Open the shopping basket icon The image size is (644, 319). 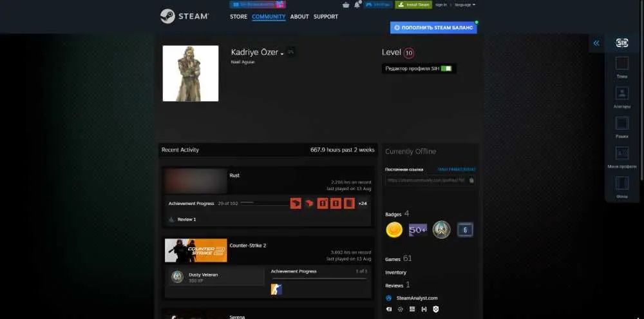pos(346,5)
